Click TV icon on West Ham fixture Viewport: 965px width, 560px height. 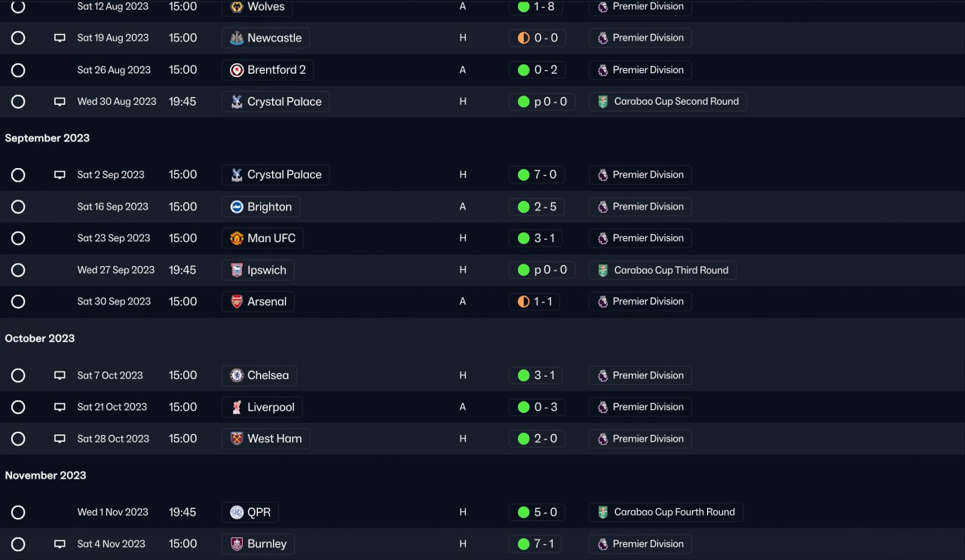tap(60, 439)
